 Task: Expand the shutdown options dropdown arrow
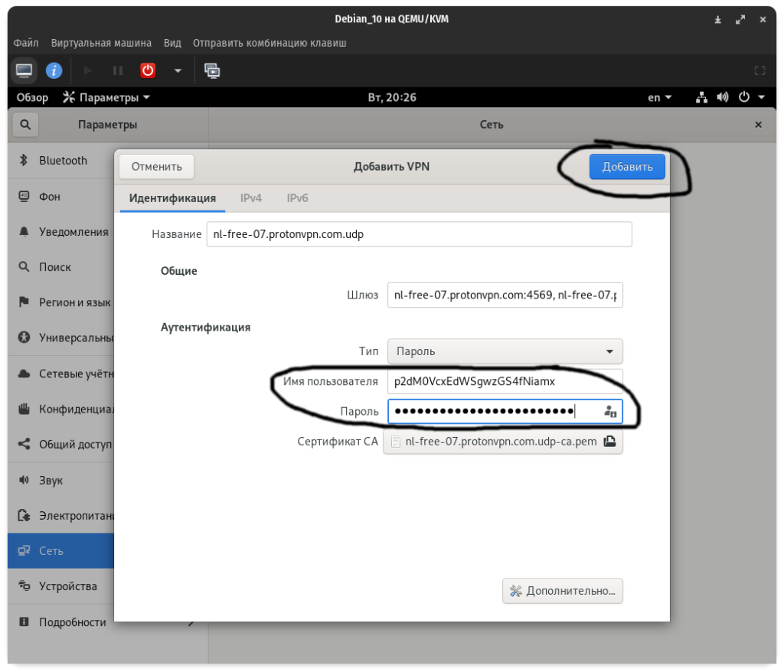click(178, 70)
